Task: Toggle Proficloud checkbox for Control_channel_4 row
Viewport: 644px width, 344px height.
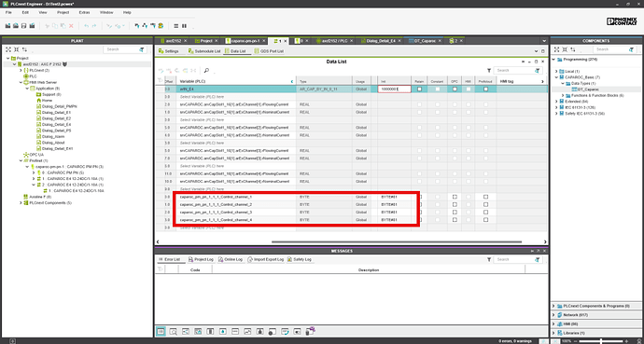Action: click(486, 220)
